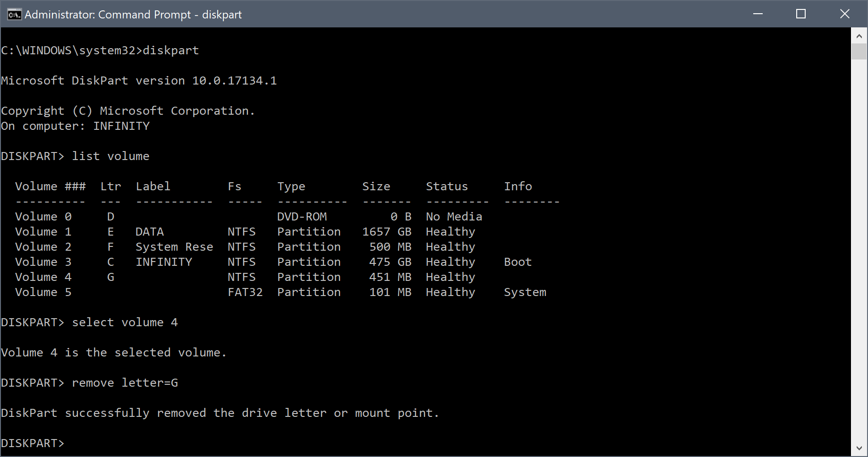868x457 pixels.
Task: Click the DVD-ROM type in Volume 0 row
Action: click(x=302, y=217)
